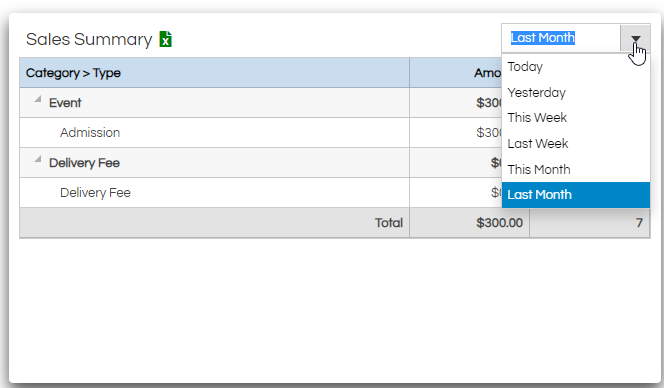Click the Total $300.00 cell
664x388 pixels.
click(469, 223)
